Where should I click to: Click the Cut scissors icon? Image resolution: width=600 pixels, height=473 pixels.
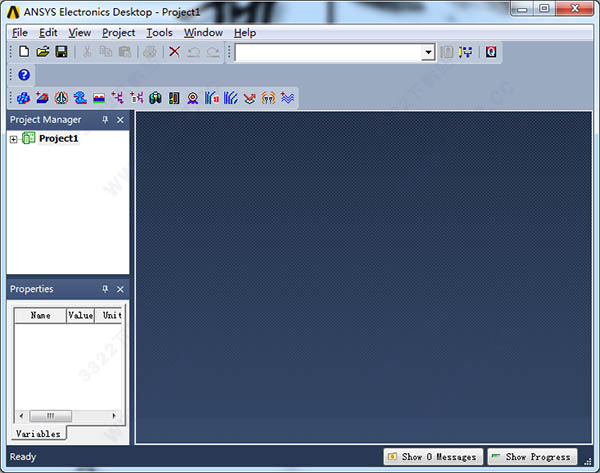pyautogui.click(x=87, y=52)
